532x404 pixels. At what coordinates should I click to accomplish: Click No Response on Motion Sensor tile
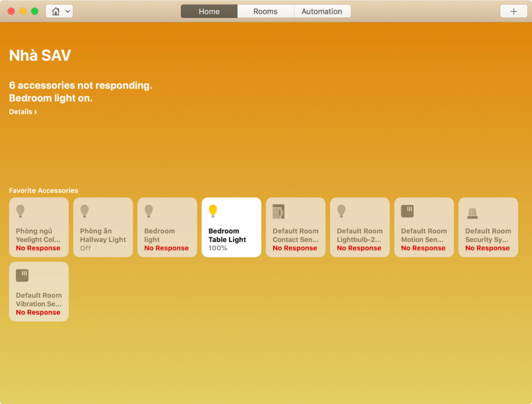click(423, 248)
